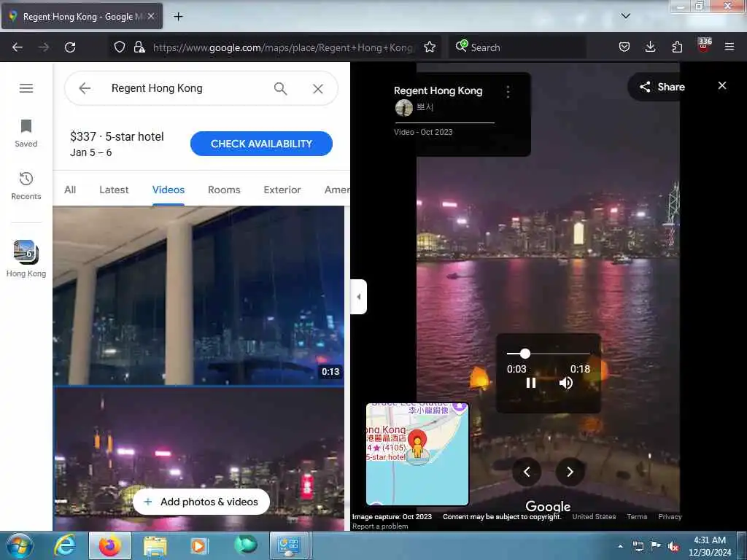
Task: Click the search magnifier icon
Action: click(x=281, y=88)
